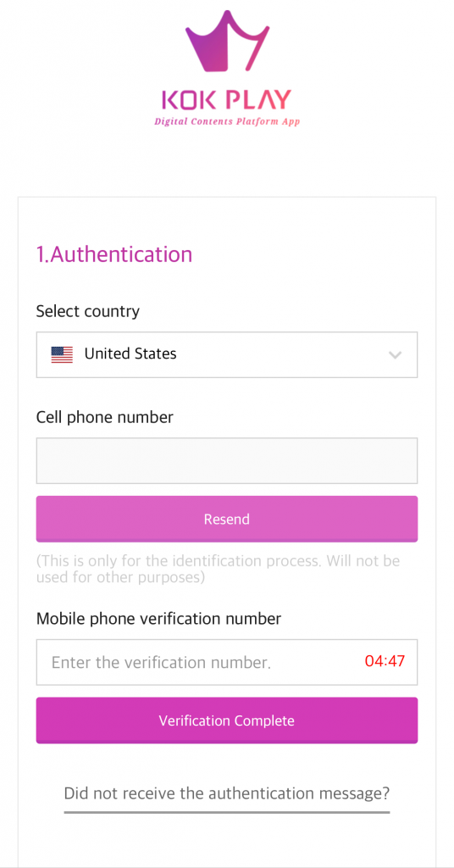Click the 1.Authentication section heading

(114, 254)
